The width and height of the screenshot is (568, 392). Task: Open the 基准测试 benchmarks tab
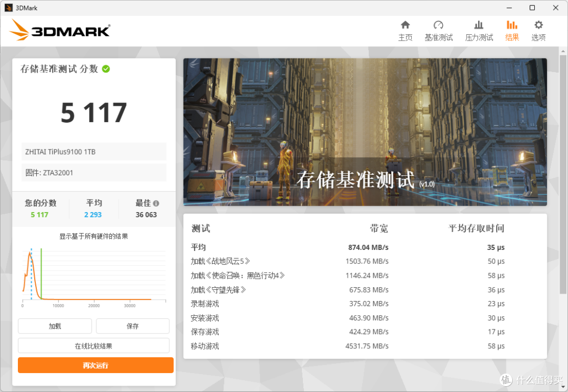[x=438, y=31]
